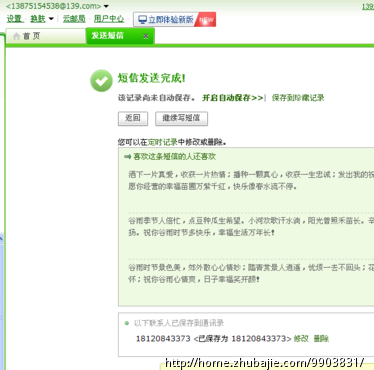This screenshot has width=374, height=370.
Task: Close the 发送短信 tab
Action: [x=146, y=36]
